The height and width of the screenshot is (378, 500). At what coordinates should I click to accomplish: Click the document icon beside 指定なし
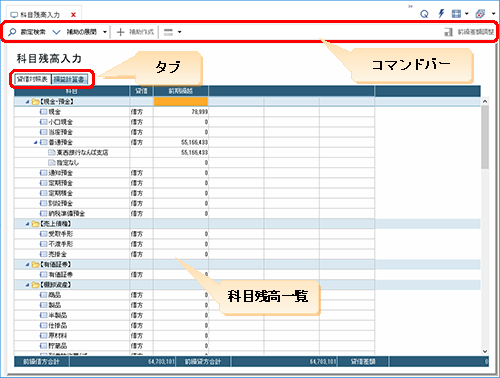tap(51, 163)
